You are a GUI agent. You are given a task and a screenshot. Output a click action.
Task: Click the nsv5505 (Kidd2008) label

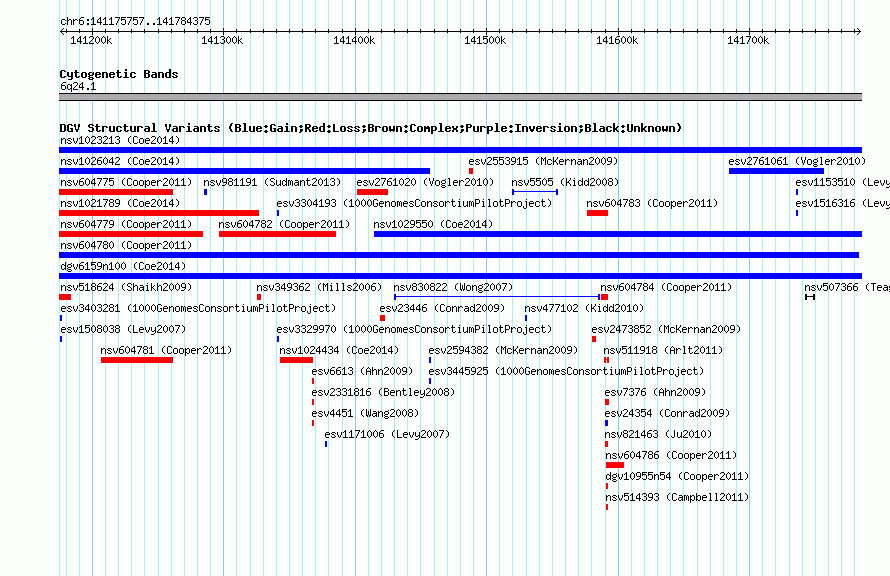[565, 182]
